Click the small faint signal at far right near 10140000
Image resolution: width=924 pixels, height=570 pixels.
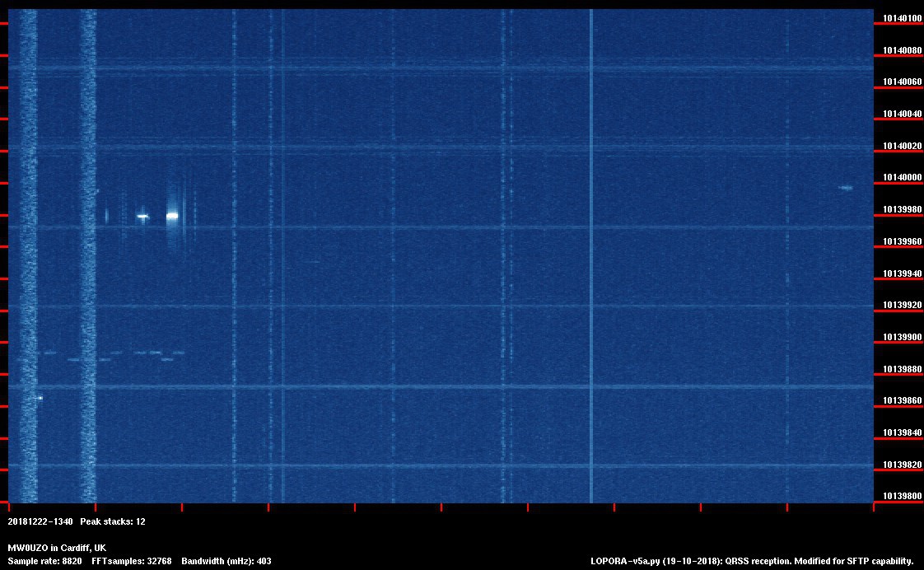(845, 188)
